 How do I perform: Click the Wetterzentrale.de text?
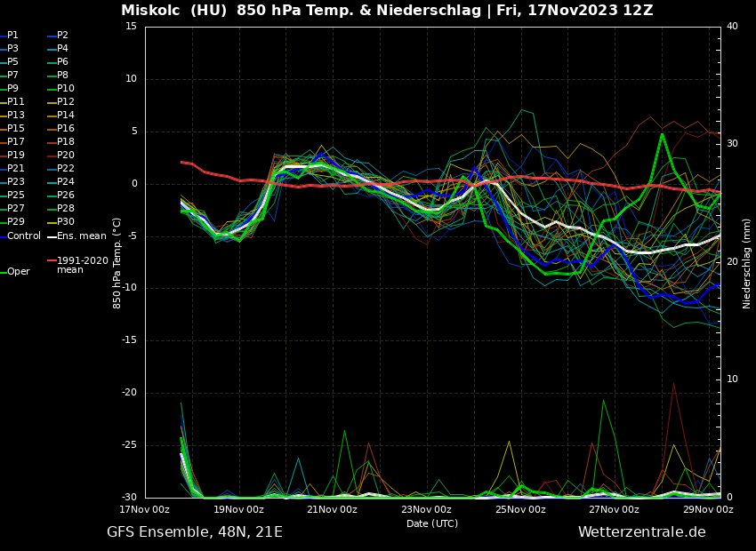point(641,532)
